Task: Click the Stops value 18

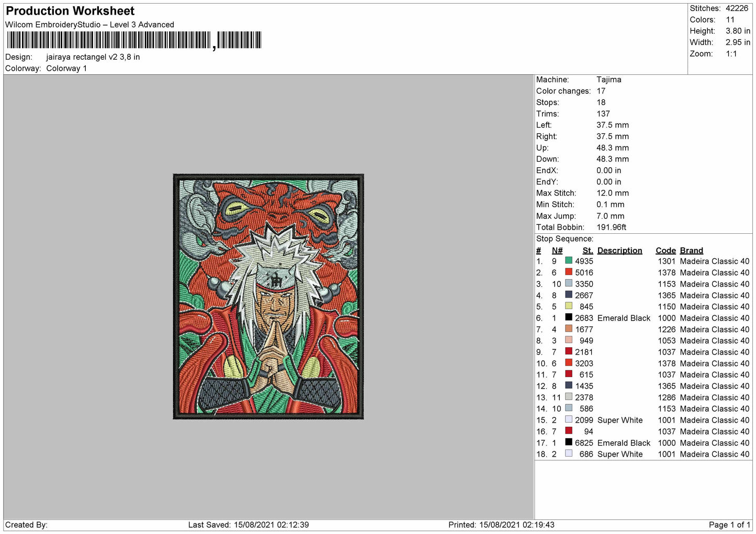Action: point(601,103)
